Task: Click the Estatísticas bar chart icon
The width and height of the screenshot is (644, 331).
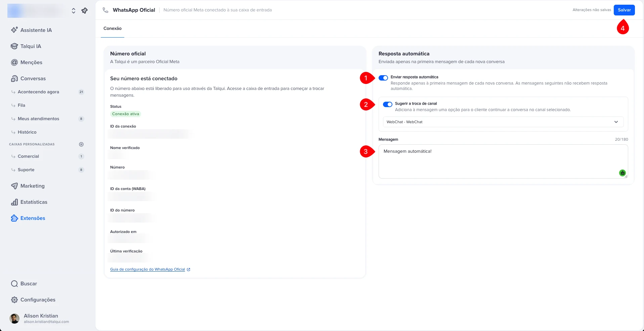Action: click(x=14, y=202)
